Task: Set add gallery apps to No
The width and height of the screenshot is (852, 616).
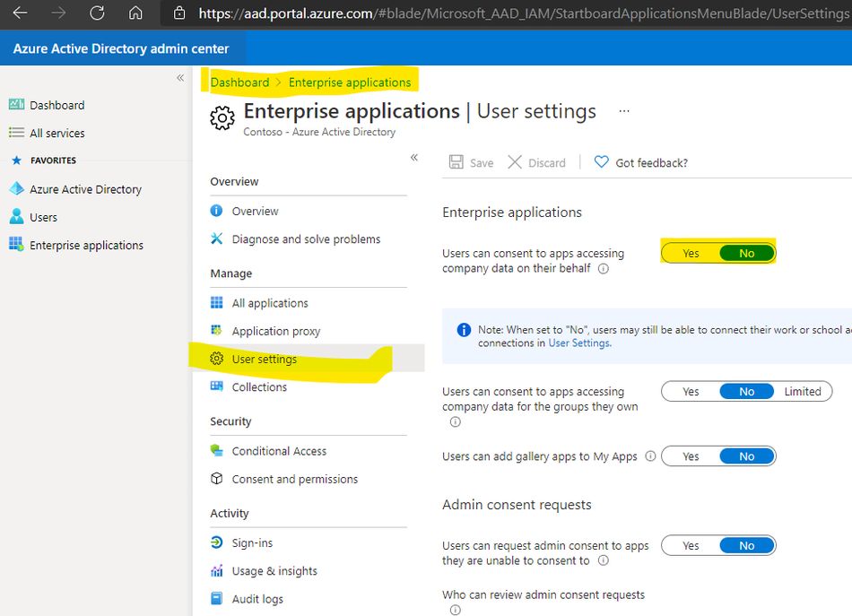Action: point(746,456)
